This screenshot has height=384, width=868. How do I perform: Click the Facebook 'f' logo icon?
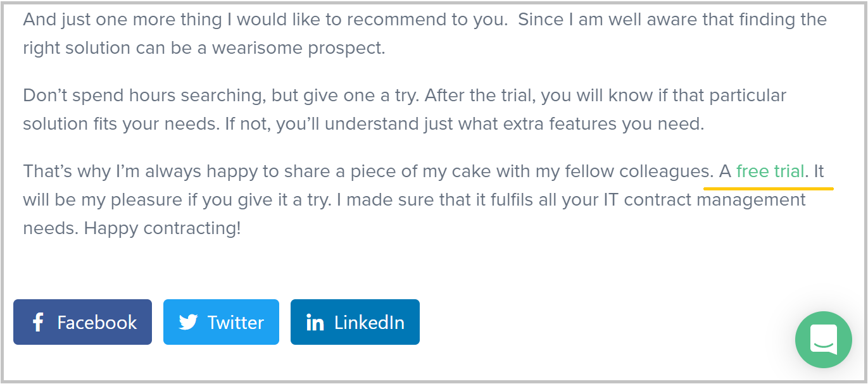click(38, 322)
